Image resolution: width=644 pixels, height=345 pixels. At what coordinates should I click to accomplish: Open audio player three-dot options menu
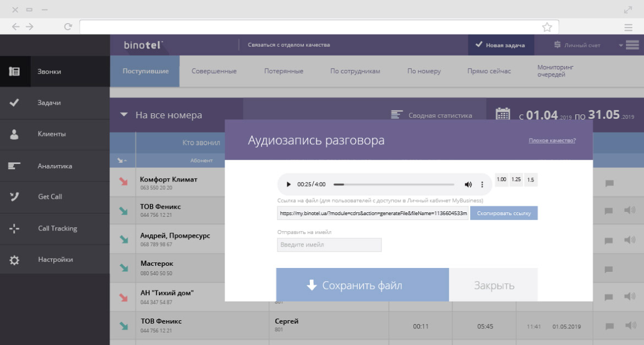(x=482, y=184)
